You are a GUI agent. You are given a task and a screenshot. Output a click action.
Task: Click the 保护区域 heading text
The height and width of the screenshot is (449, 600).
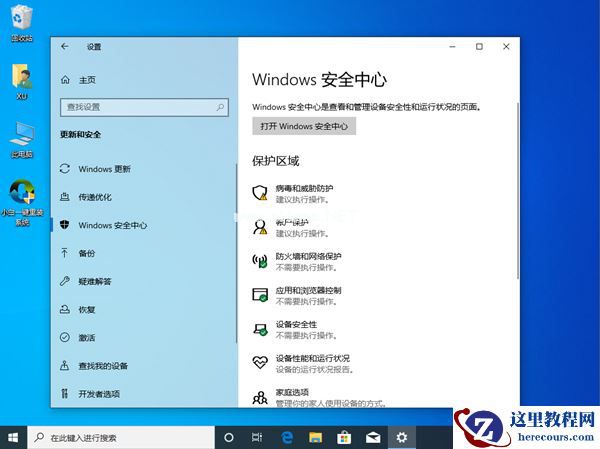click(276, 161)
